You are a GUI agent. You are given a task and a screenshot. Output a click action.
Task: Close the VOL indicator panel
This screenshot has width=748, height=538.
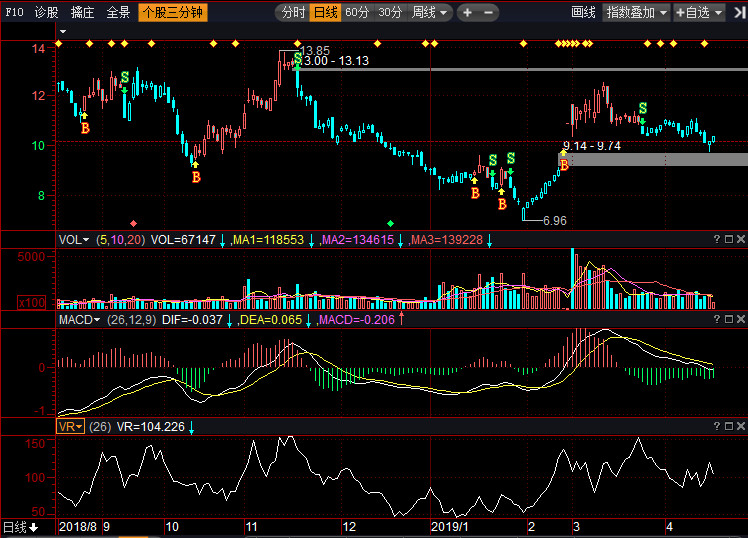[x=741, y=239]
